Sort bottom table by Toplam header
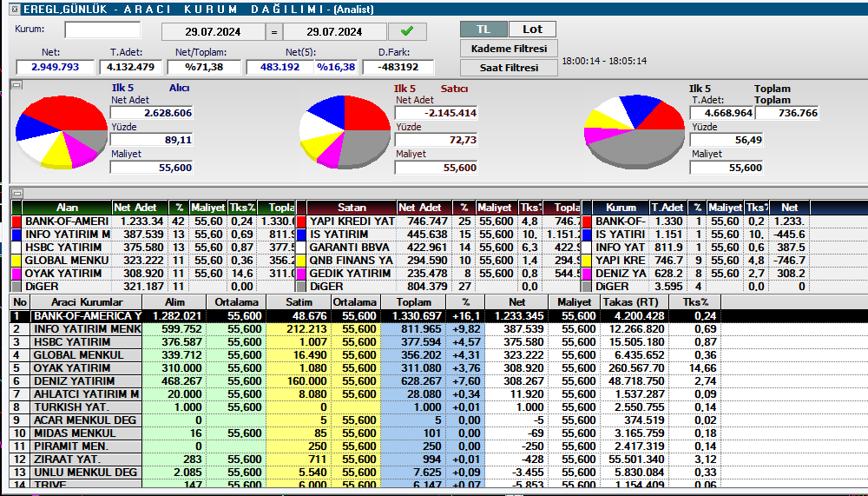The height and width of the screenshot is (496, 868). pyautogui.click(x=413, y=302)
